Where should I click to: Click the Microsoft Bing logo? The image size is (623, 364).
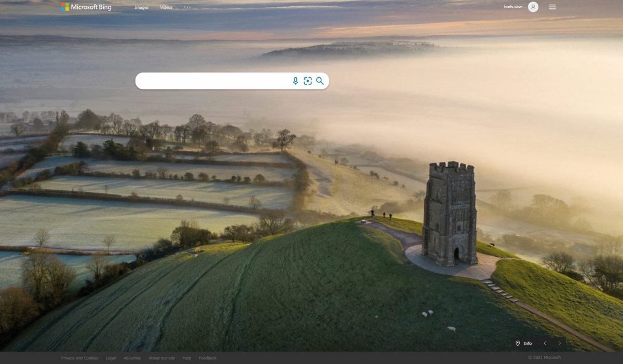[86, 7]
